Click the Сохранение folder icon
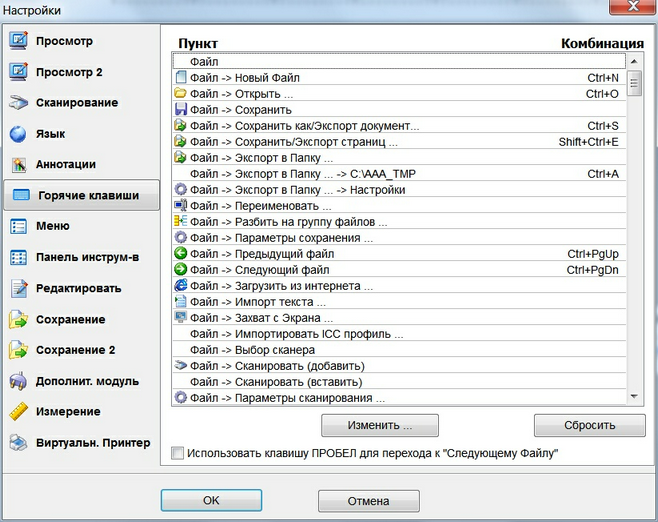Viewport: 658px width, 522px height. pos(18,319)
